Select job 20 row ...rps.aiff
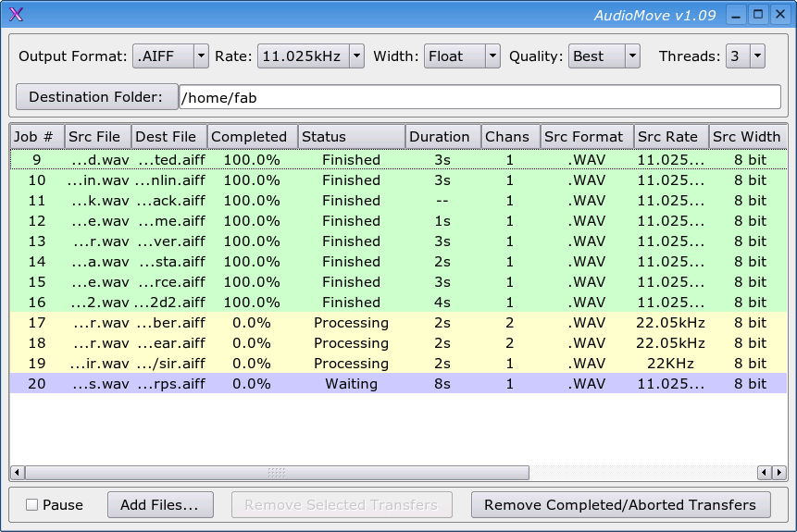797x532 pixels. (398, 383)
